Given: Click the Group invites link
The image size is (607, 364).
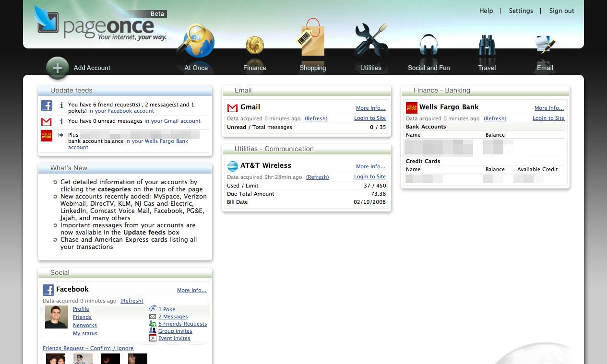Looking at the screenshot, I should point(175,331).
